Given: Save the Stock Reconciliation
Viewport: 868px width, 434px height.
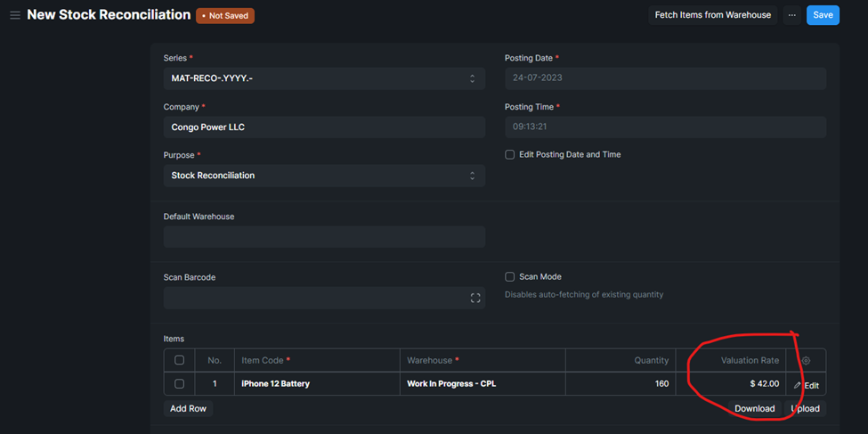Looking at the screenshot, I should point(823,15).
